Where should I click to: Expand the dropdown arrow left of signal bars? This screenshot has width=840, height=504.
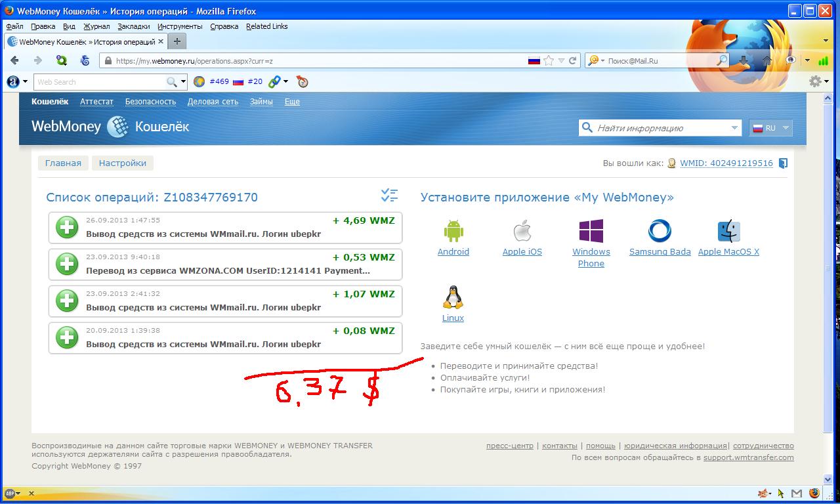[x=807, y=60]
